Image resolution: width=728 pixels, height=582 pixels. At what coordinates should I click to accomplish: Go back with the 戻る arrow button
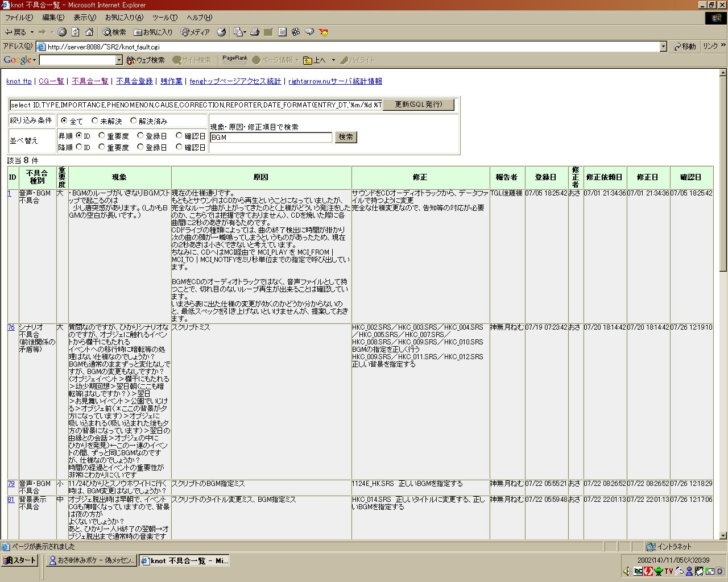pos(15,32)
